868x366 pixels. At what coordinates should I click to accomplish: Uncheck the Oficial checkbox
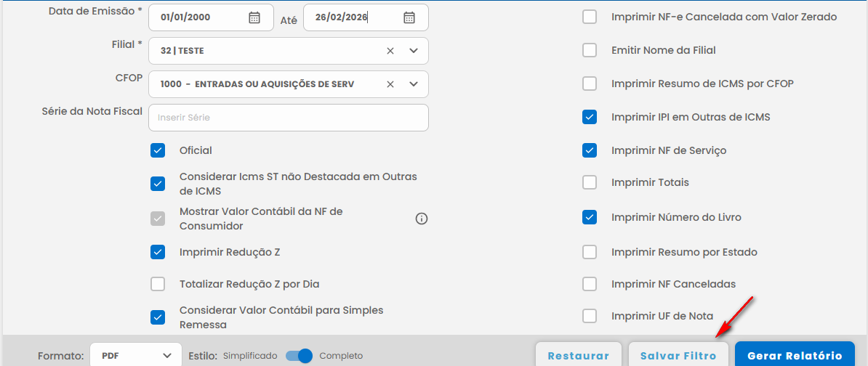point(158,150)
